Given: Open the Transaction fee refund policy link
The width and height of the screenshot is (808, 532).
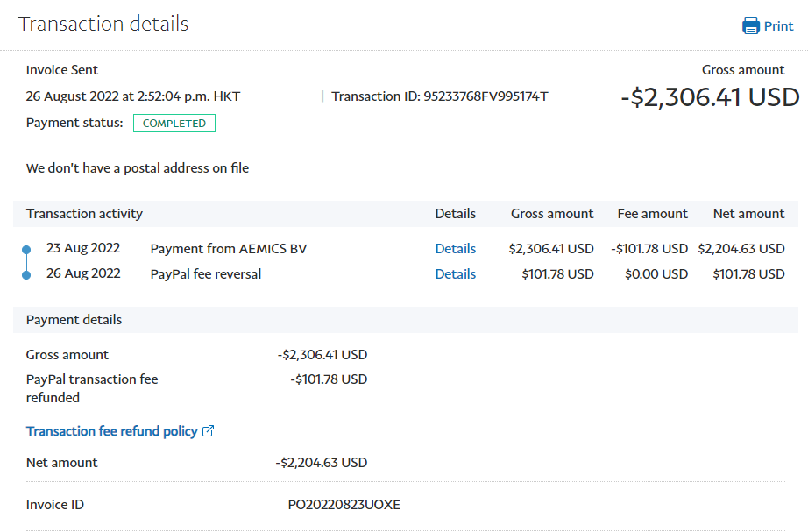Looking at the screenshot, I should [111, 431].
